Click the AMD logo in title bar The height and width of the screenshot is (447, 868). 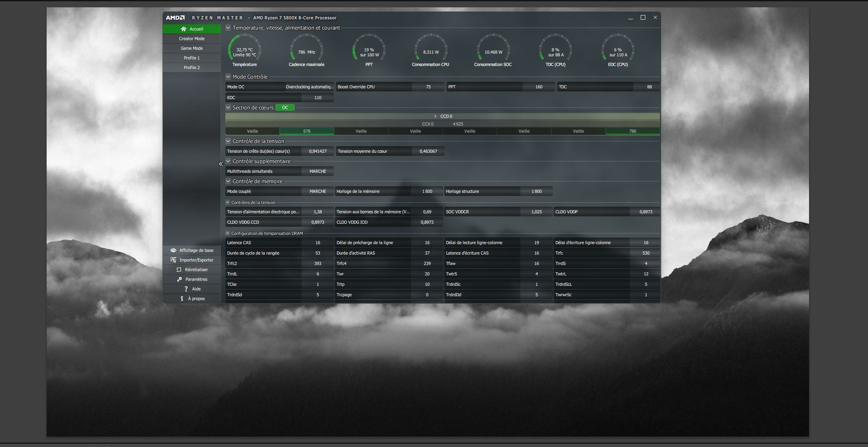[175, 18]
